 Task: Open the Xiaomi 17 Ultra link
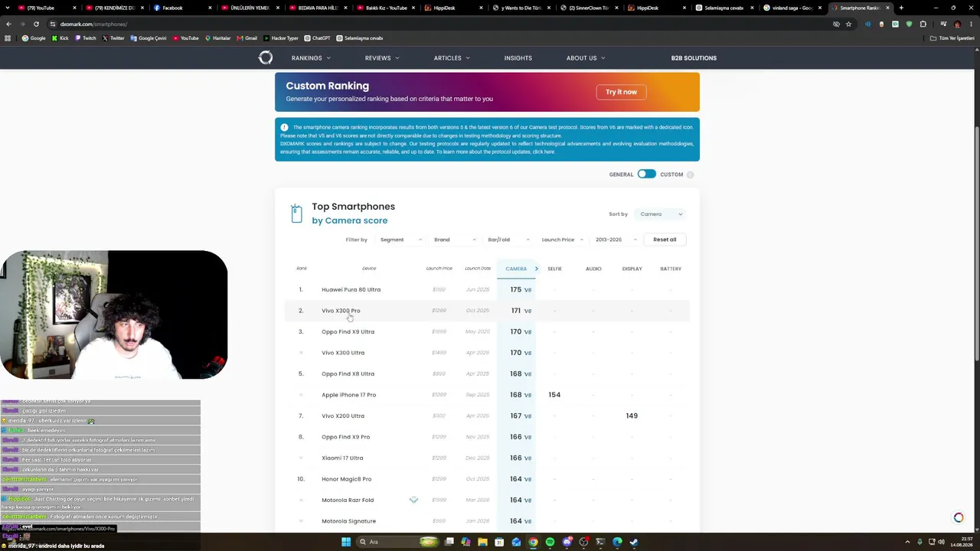(x=342, y=458)
